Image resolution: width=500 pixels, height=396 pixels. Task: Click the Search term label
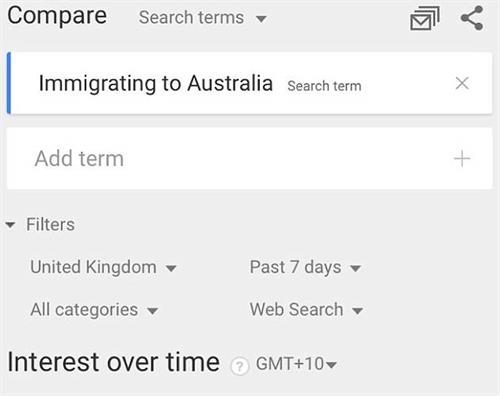(324, 86)
